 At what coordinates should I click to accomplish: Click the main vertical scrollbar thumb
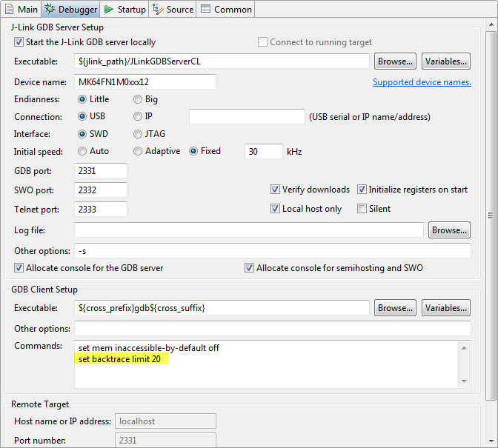click(491, 215)
